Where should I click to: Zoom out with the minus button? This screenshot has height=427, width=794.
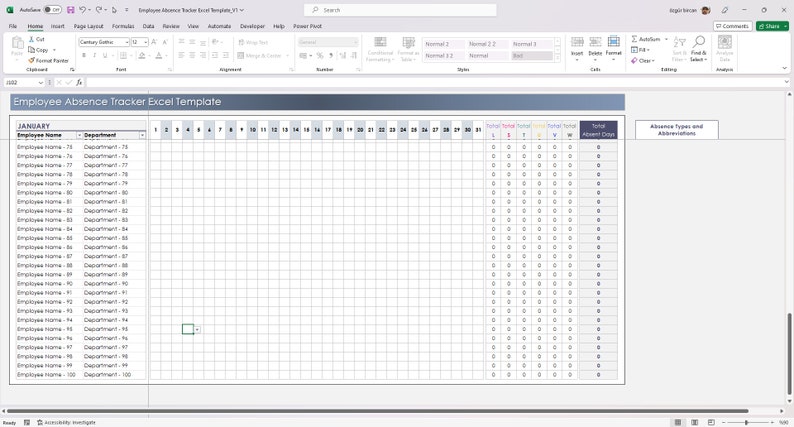724,422
